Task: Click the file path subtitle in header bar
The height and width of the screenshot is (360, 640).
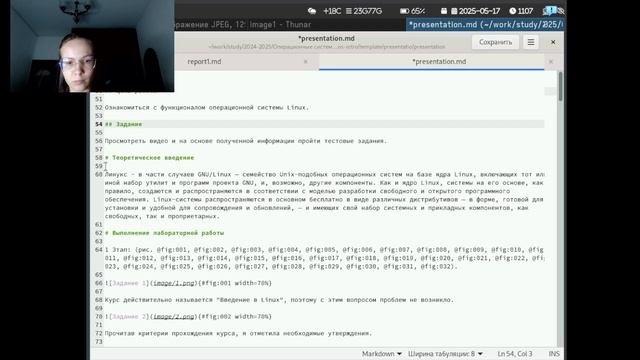Action: point(327,47)
